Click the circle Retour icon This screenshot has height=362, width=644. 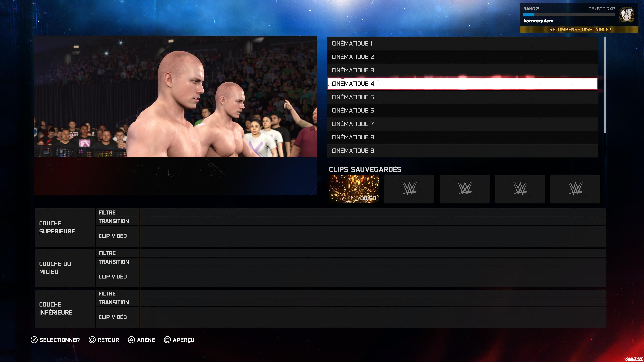[x=92, y=340]
